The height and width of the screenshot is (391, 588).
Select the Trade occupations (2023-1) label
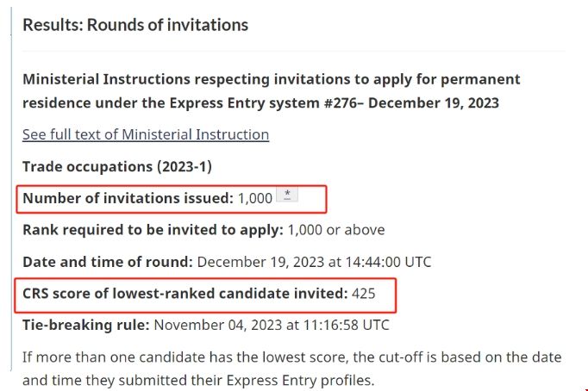117,166
